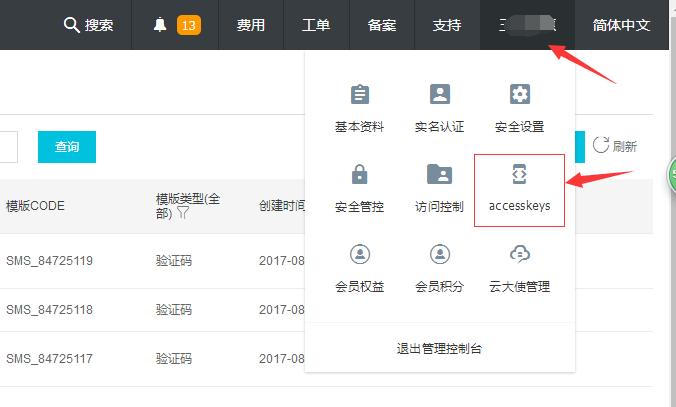Image resolution: width=676 pixels, height=407 pixels.
Task: Open the 搜索 search box
Action: (x=88, y=25)
